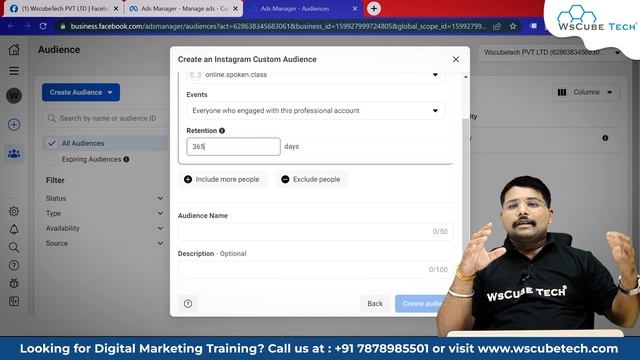
Task: Reload the page with browser refresh
Action: (43, 26)
